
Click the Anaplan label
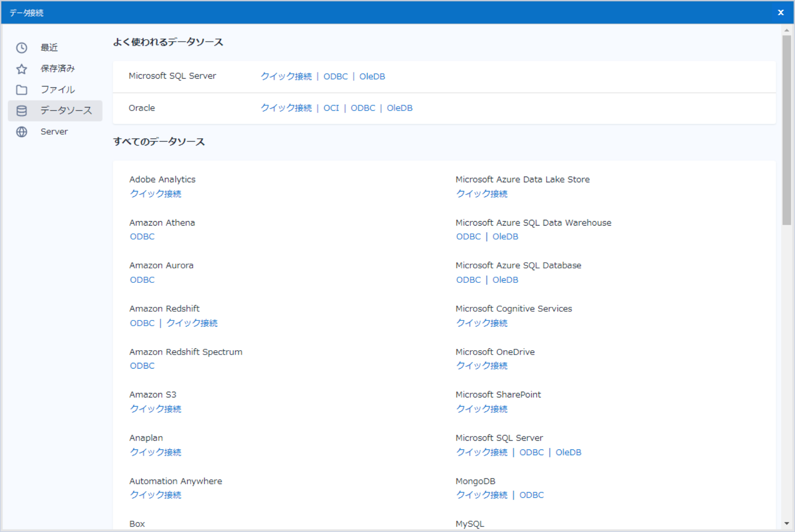[x=146, y=438]
